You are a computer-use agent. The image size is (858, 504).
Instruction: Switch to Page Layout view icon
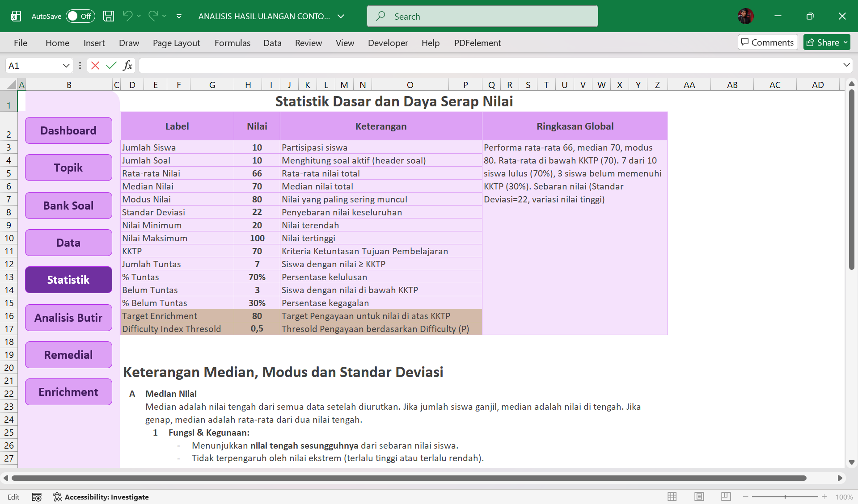coord(699,496)
